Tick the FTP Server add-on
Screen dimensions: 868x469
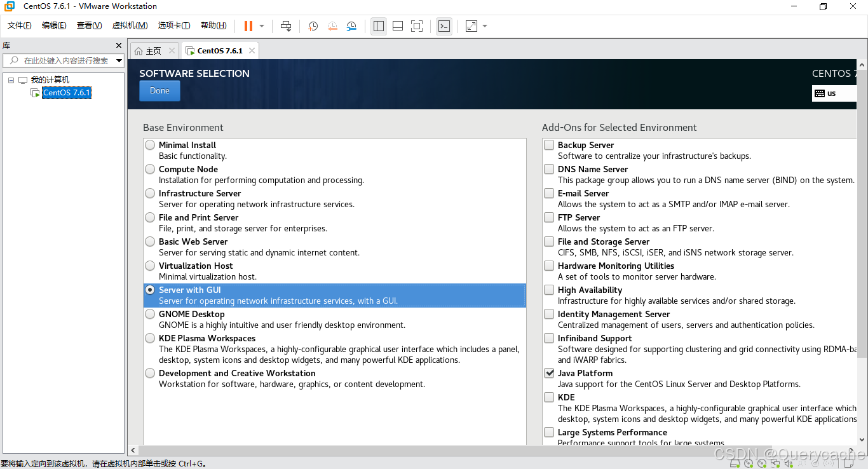(x=549, y=217)
